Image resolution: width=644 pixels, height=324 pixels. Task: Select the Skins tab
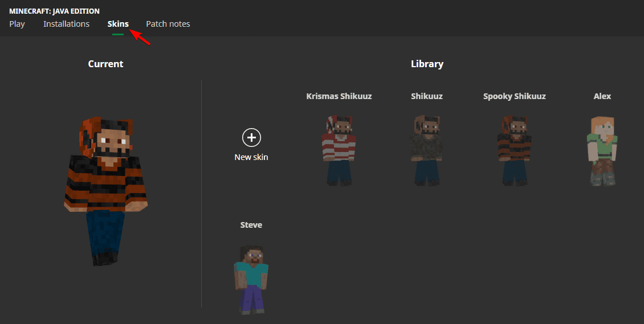(118, 24)
